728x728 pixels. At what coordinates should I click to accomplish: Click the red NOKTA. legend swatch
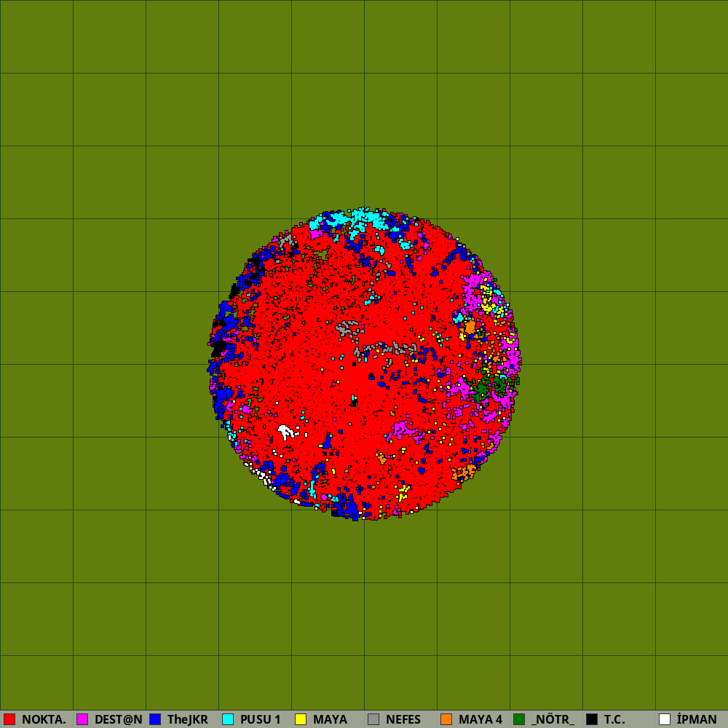[x=9, y=719]
